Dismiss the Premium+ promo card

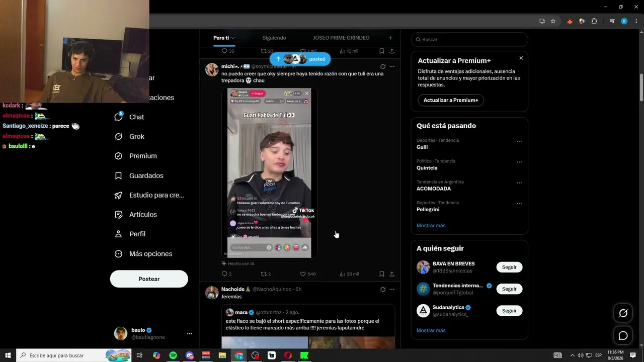[x=521, y=58]
